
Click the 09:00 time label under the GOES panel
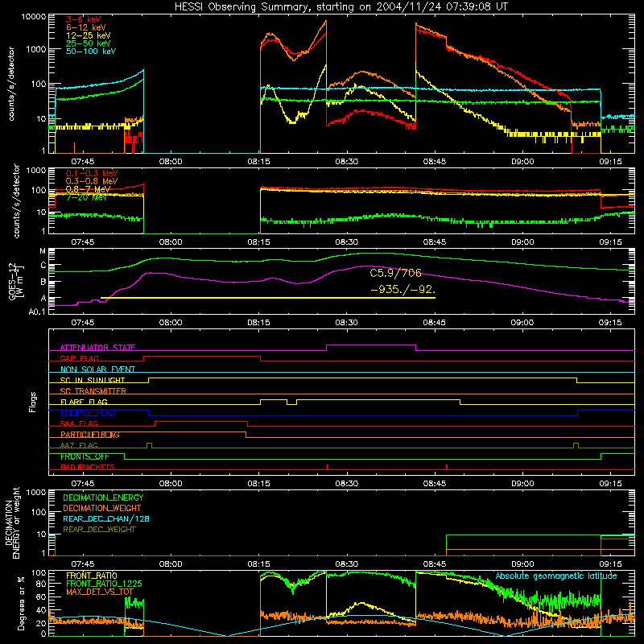[x=522, y=323]
